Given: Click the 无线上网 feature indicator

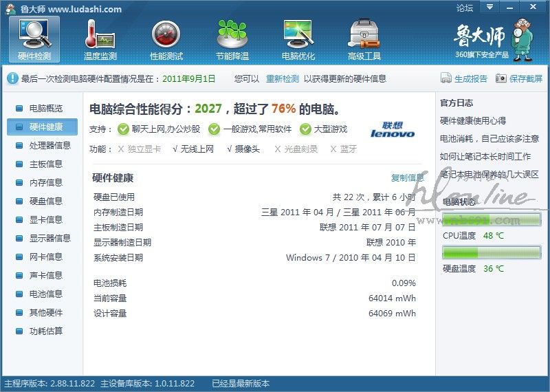Looking at the screenshot, I should tap(193, 149).
